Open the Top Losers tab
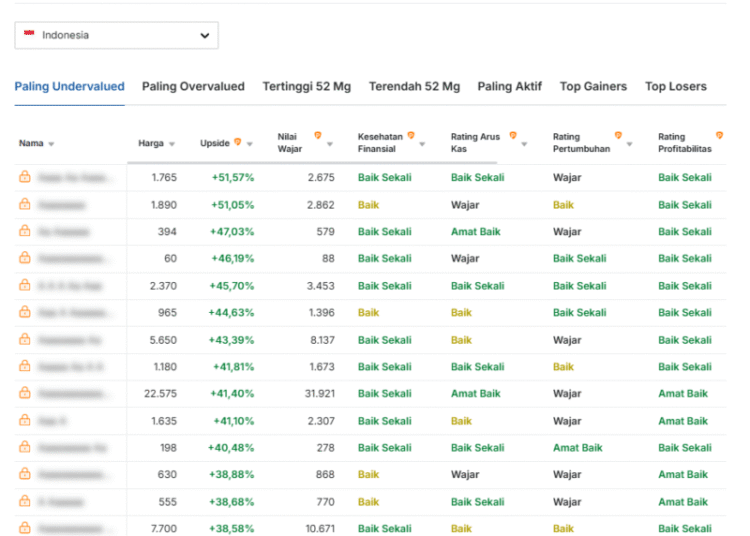750x536 pixels. 675,87
